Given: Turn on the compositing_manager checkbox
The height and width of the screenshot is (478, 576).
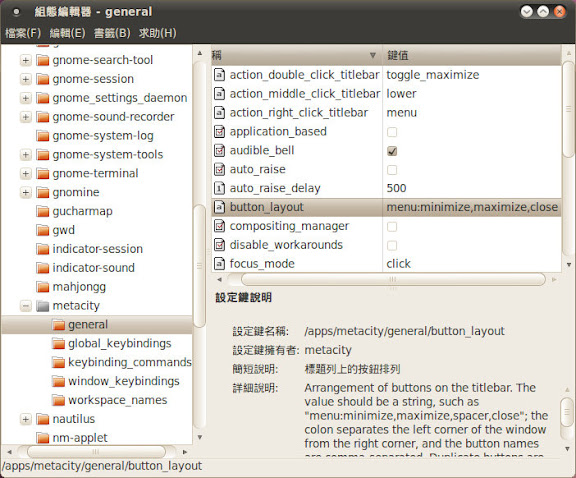Looking at the screenshot, I should (x=392, y=227).
